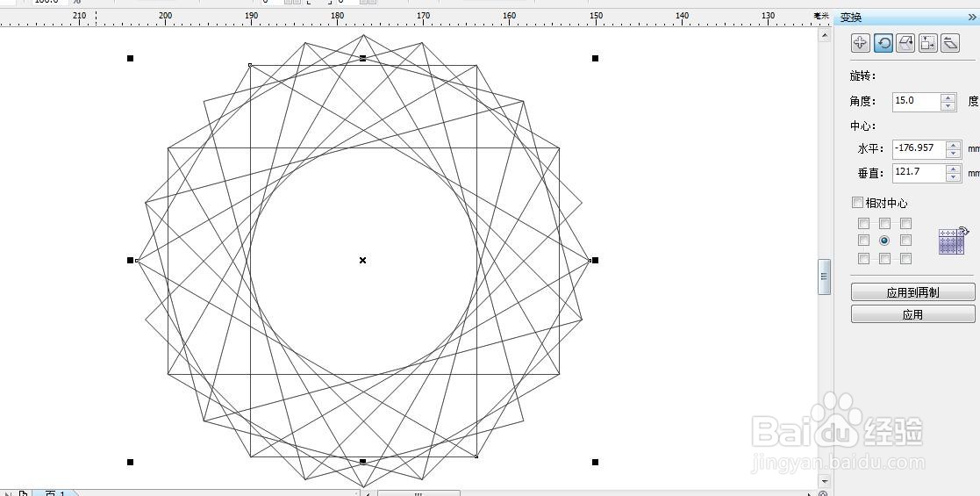Click the 水平 field showing -176.957
Viewport: 980px width, 496px height.
tap(919, 149)
